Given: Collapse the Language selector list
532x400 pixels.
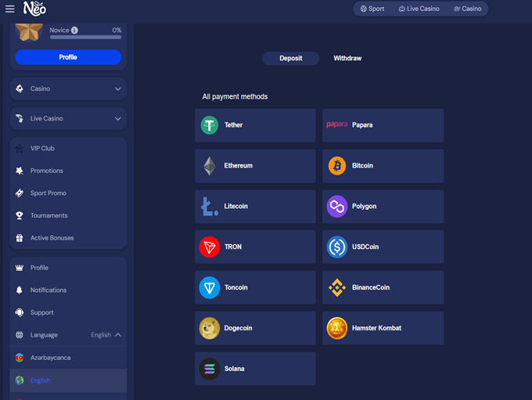Looking at the screenshot, I should (x=118, y=335).
